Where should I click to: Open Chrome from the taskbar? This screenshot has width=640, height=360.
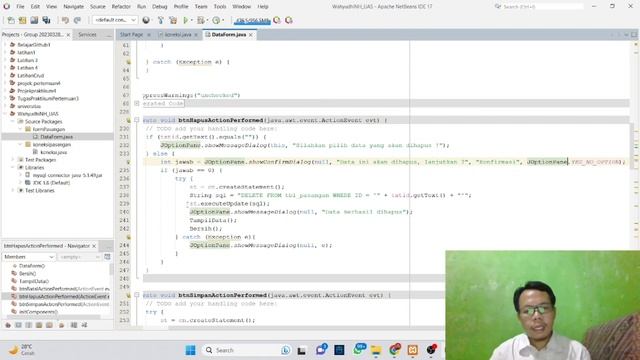395,350
